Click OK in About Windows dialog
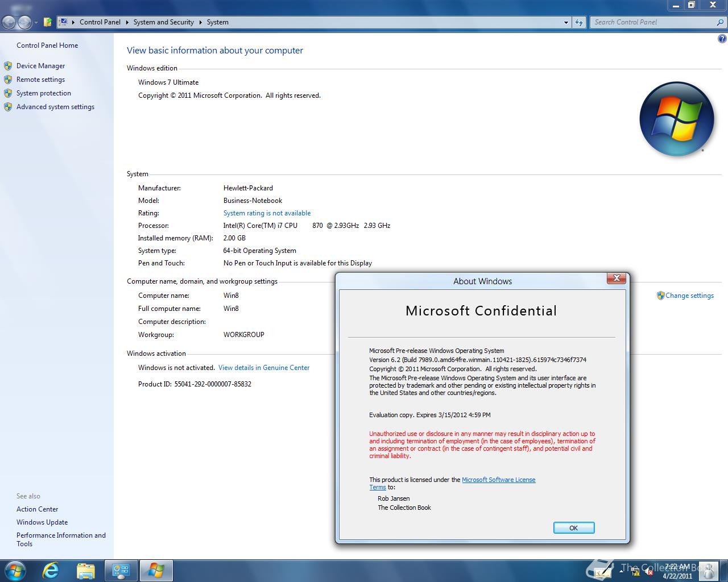This screenshot has width=728, height=582. tap(574, 528)
